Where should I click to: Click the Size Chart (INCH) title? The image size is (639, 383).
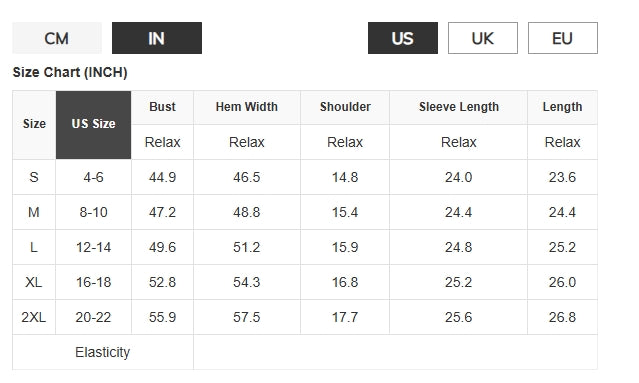70,73
